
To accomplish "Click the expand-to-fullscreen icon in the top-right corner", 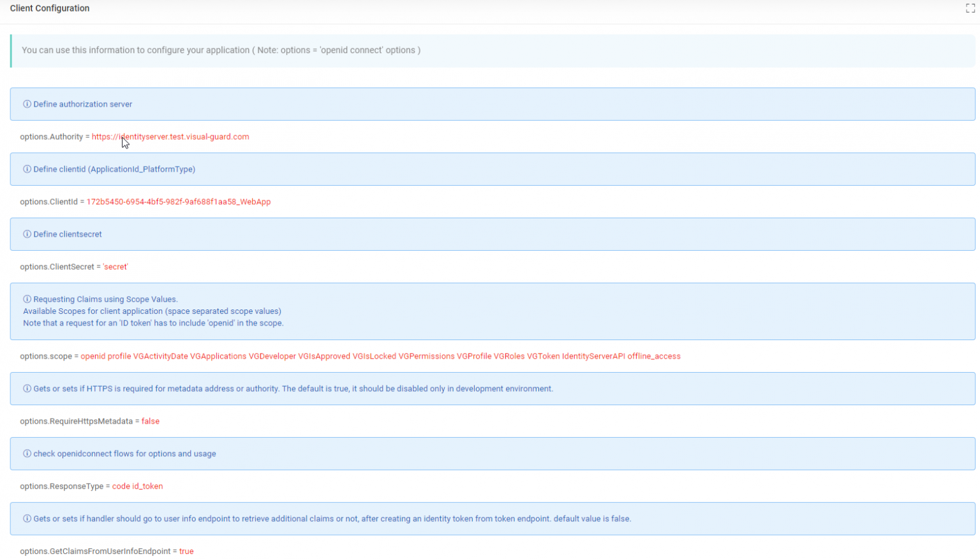I will [x=970, y=8].
